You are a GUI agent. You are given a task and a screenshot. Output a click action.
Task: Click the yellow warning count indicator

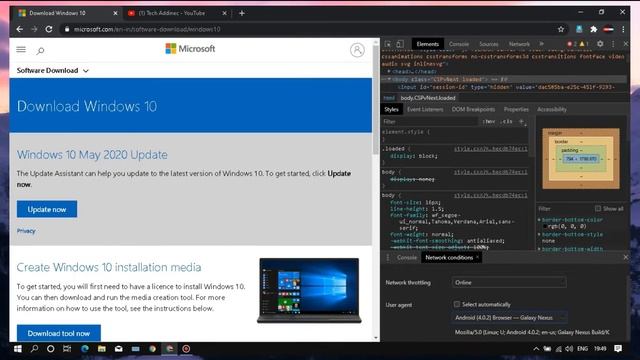click(584, 44)
